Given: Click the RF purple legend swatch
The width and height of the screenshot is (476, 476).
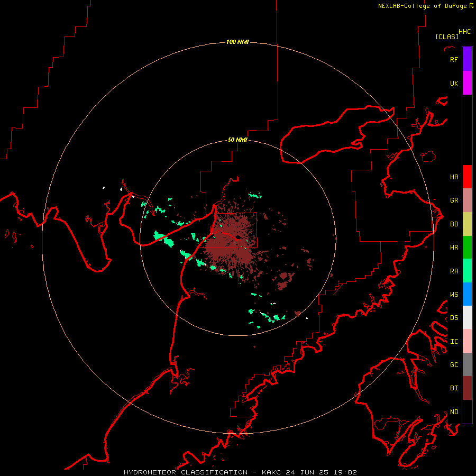Looking at the screenshot, I should click(467, 59).
